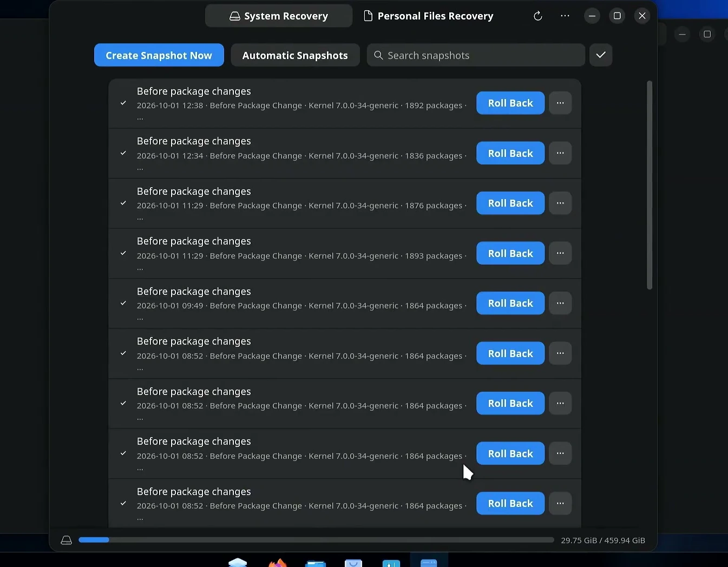Open more options for the 12:38 snapshot

coord(560,103)
